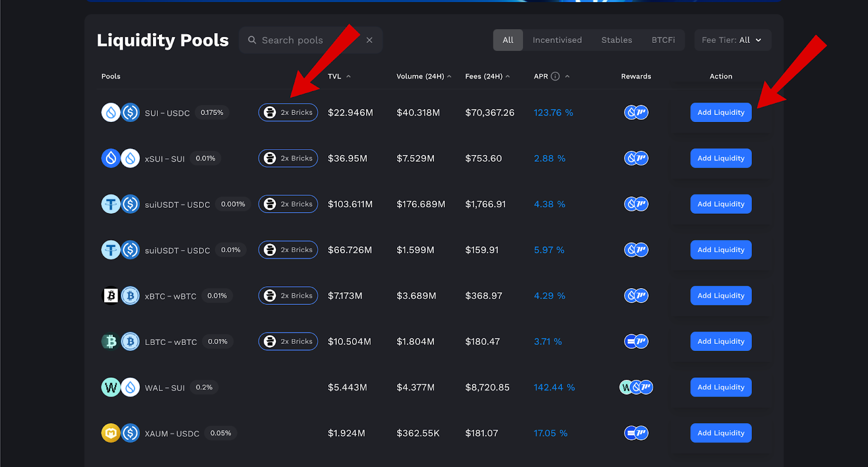Switch to Stables tab
The width and height of the screenshot is (868, 467).
pyautogui.click(x=617, y=40)
